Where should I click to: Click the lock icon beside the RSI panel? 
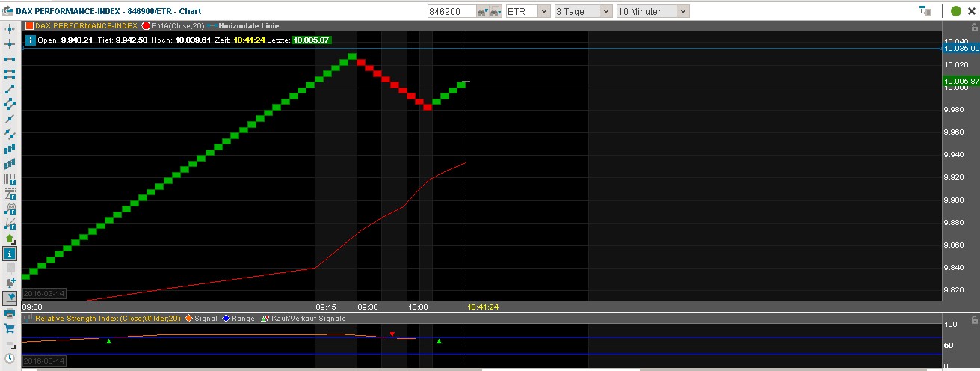pyautogui.click(x=974, y=319)
